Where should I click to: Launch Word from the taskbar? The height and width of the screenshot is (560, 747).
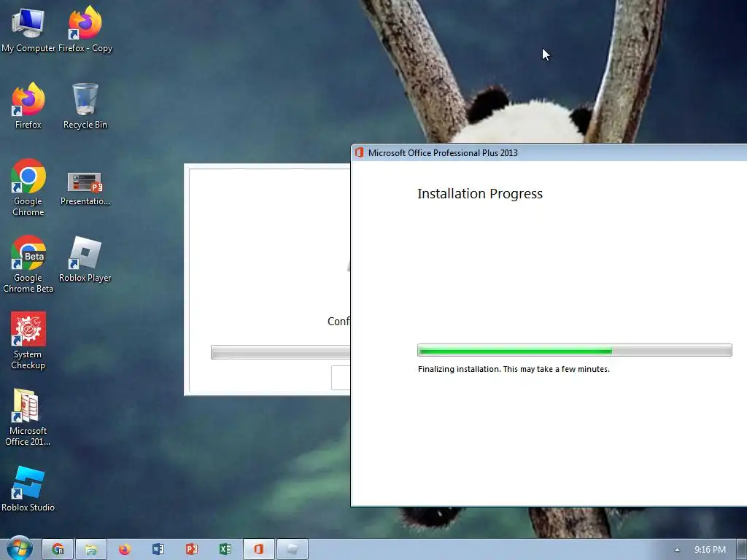158,549
